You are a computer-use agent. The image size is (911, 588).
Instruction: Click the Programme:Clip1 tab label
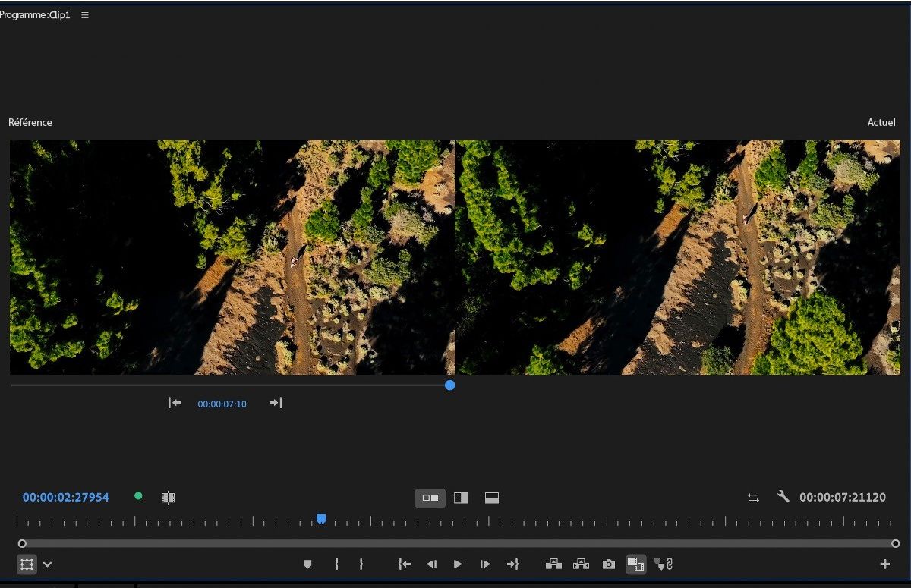tap(34, 14)
